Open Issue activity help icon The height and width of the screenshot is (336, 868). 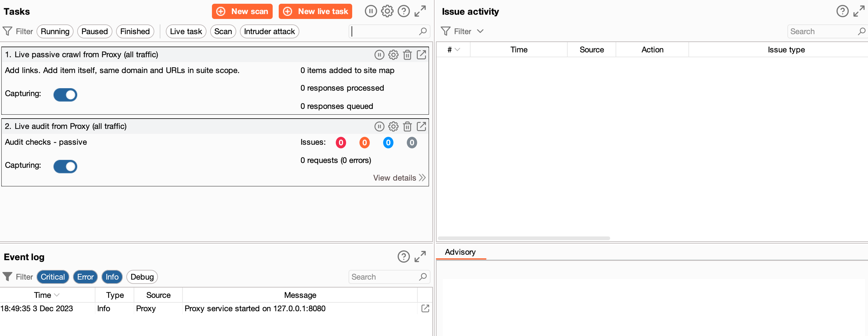pyautogui.click(x=842, y=12)
